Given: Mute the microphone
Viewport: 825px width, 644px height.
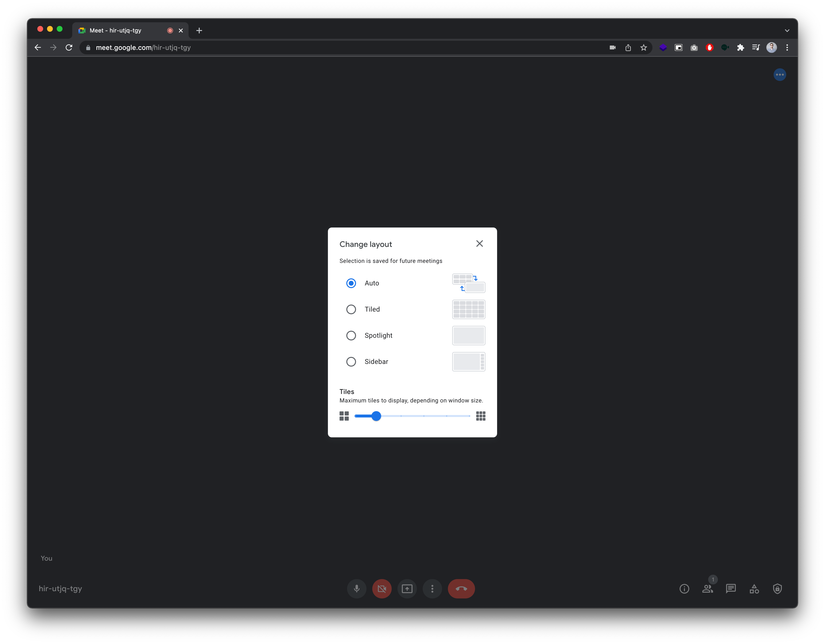Looking at the screenshot, I should click(356, 589).
